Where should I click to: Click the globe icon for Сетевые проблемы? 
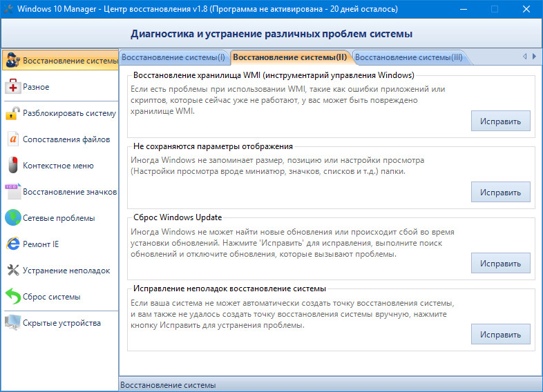(13, 218)
